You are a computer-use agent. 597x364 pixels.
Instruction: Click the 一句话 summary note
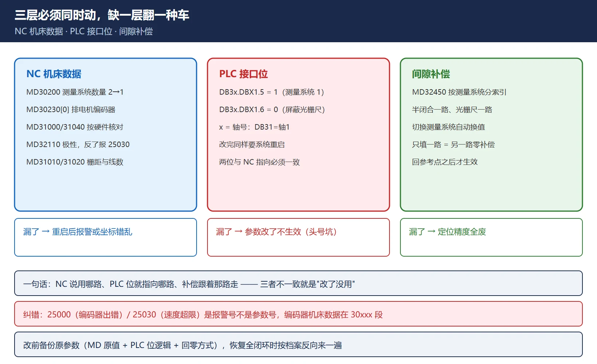[x=298, y=283]
